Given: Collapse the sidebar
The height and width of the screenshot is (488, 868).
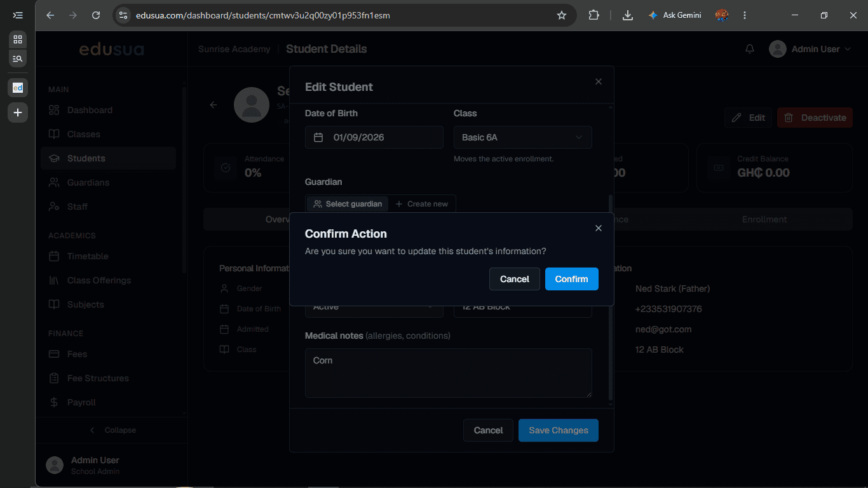Looking at the screenshot, I should pos(111,430).
